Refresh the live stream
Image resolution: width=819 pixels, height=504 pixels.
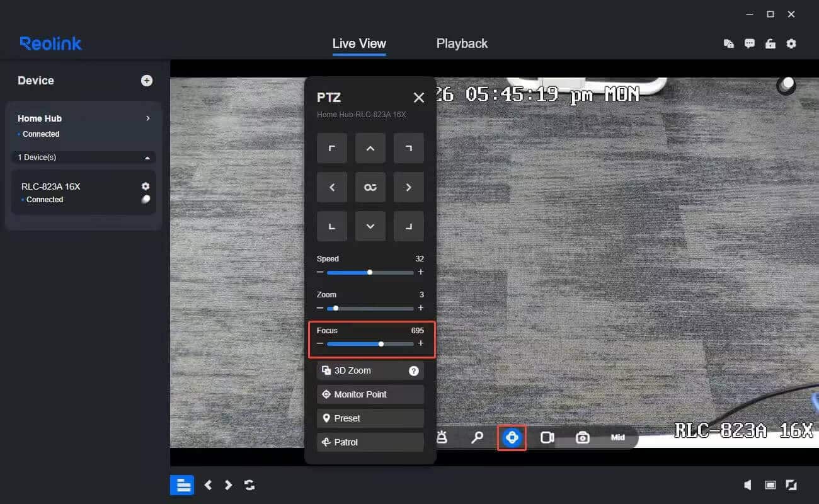click(x=249, y=484)
